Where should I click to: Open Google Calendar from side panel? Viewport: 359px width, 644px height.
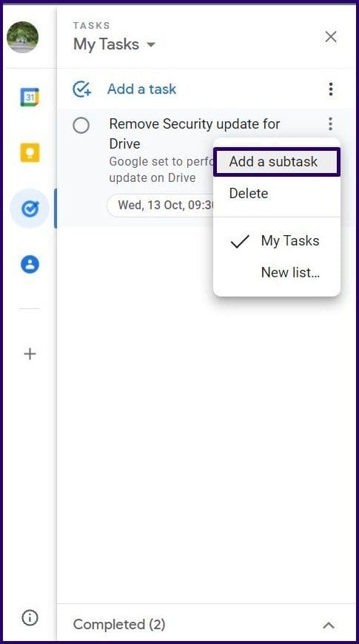coord(30,98)
